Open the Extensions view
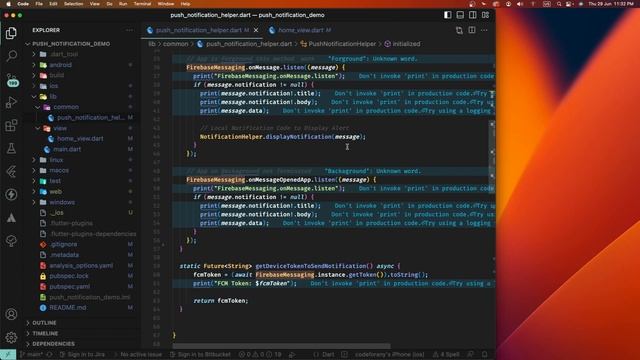 (11, 125)
